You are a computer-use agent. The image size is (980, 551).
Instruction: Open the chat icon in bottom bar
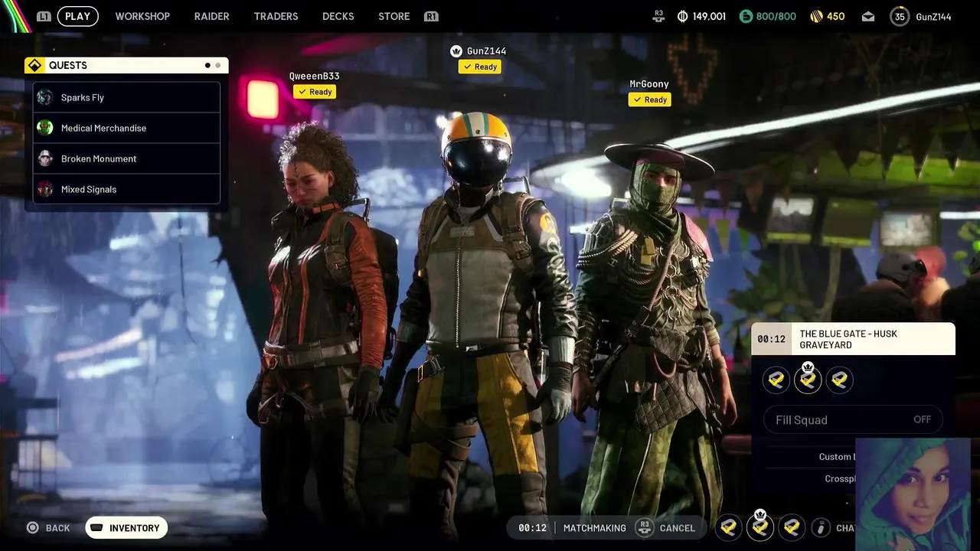point(821,528)
